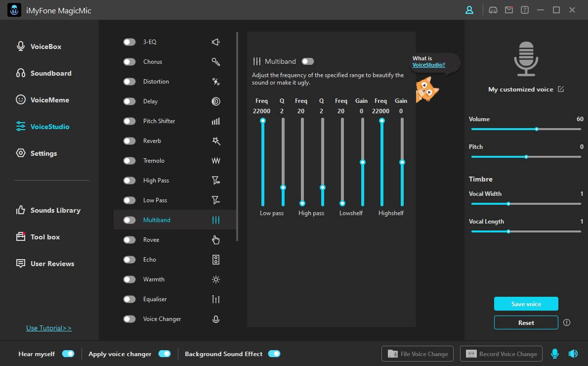Open Settings in the sidebar
The height and width of the screenshot is (366, 588).
tap(37, 153)
